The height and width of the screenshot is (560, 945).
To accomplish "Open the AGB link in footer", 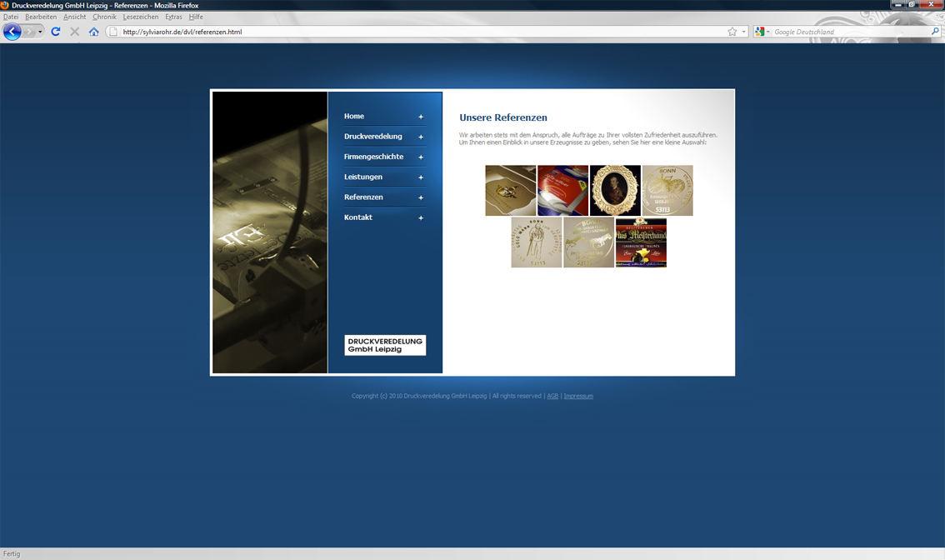I will [552, 396].
